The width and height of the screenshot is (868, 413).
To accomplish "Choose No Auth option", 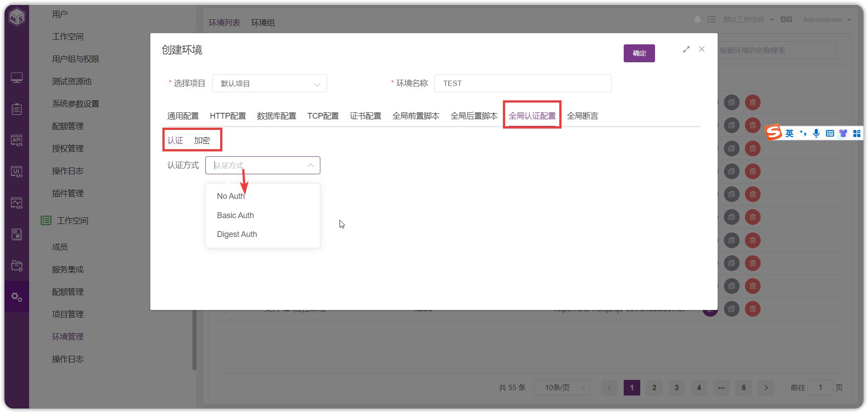I will coord(263,196).
